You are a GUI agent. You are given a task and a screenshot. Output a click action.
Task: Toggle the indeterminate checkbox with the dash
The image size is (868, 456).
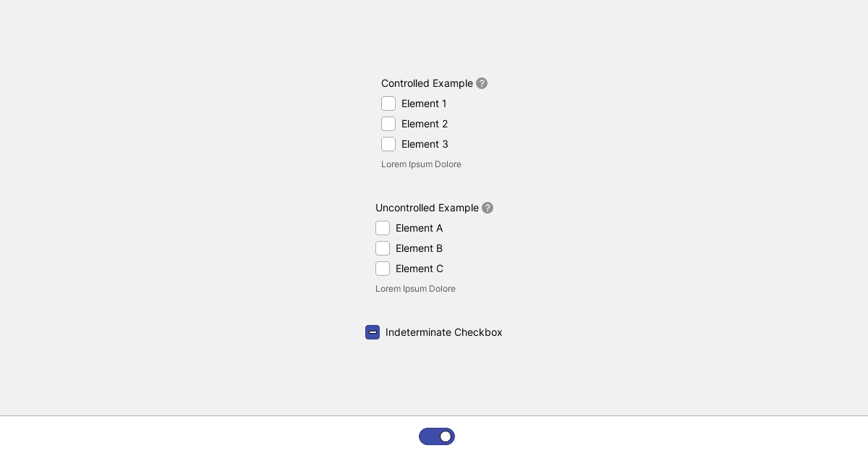click(373, 332)
